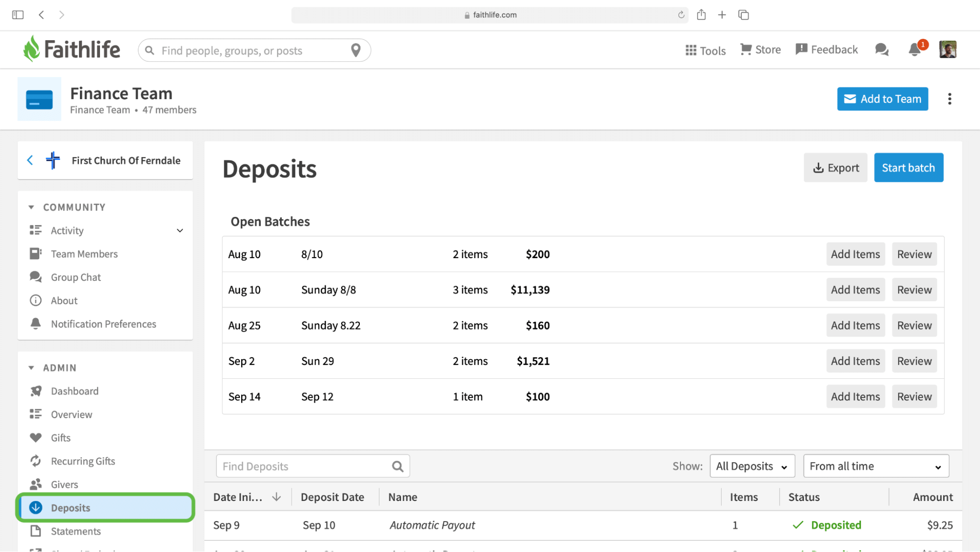The height and width of the screenshot is (552, 980).
Task: Sort by Name column header
Action: point(402,497)
